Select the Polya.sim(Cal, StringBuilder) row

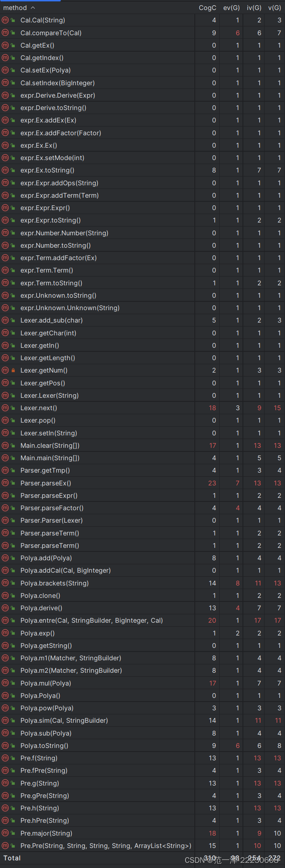coord(142,720)
